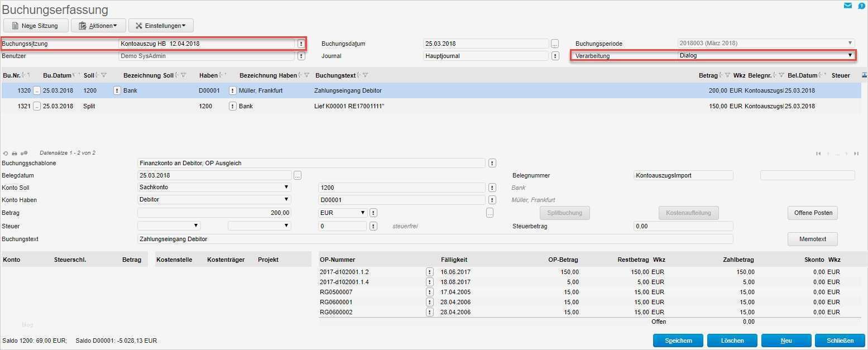Open the Aktionen dropdown menu
The width and height of the screenshot is (868, 350).
pyautogui.click(x=99, y=26)
